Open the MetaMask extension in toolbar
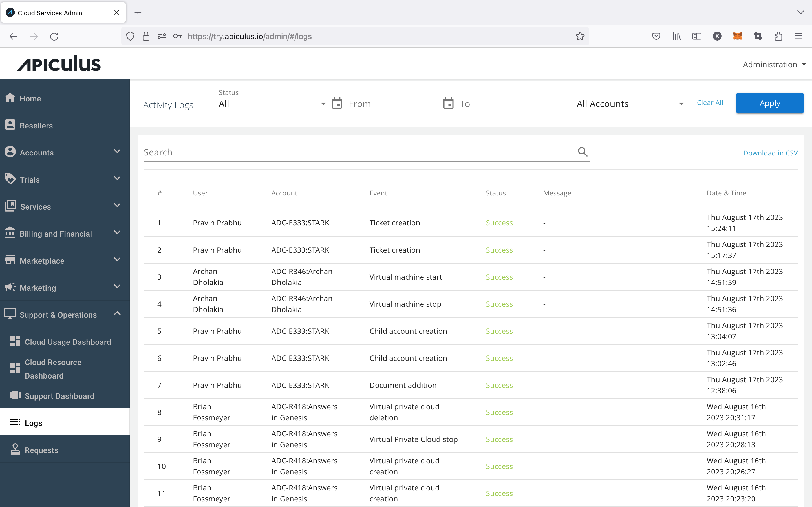Image resolution: width=812 pixels, height=507 pixels. tap(737, 36)
